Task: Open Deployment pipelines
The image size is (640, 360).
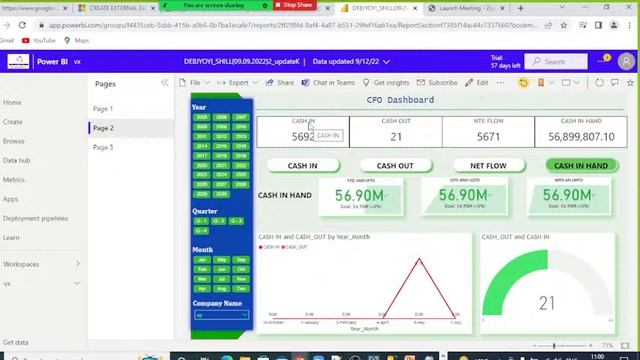Action: (36, 218)
